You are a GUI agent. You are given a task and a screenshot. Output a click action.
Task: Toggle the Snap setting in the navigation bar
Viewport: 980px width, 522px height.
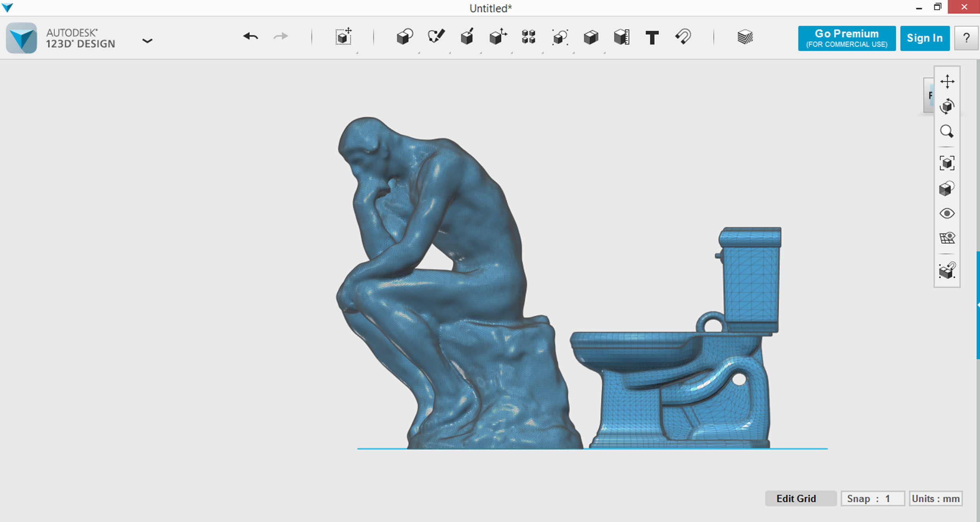click(x=947, y=270)
